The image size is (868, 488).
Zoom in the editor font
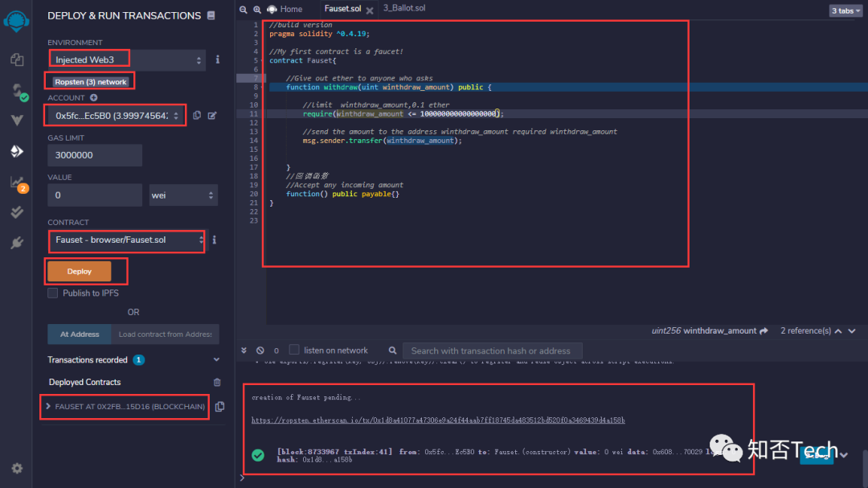(257, 10)
